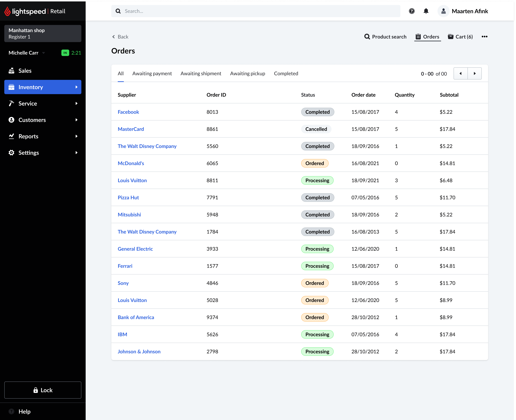Viewport: 516px width, 420px height.
Task: Click the search magnifier icon in the top bar
Action: tap(118, 11)
